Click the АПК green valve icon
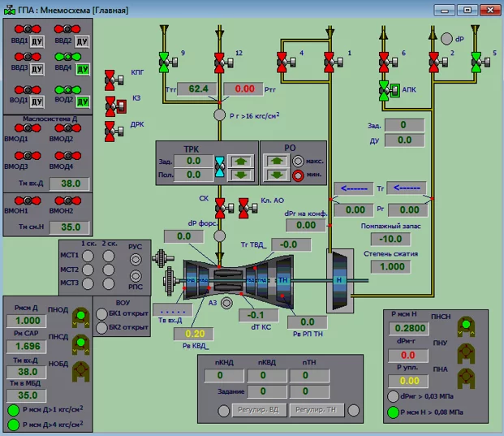The width and height of the screenshot is (504, 436). click(x=388, y=91)
